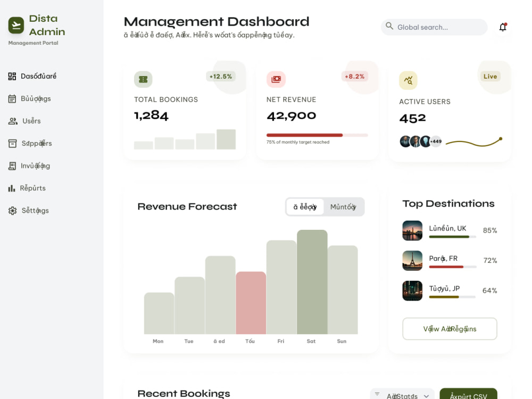
Task: Click the Active Users sparkline trend
Action: tap(474, 143)
